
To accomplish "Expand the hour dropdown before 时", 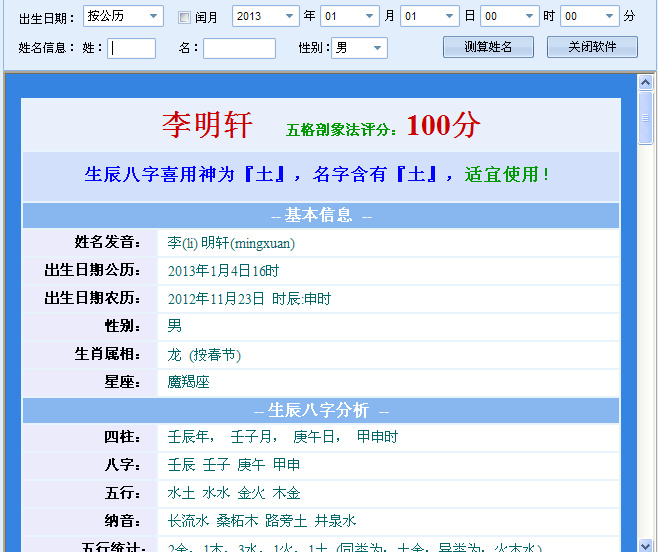I will coord(509,16).
